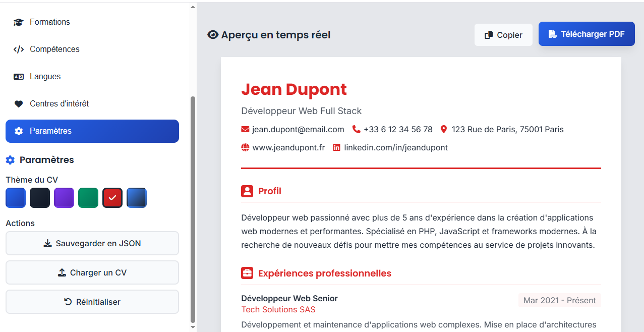Switch to the Formations section

tap(49, 22)
